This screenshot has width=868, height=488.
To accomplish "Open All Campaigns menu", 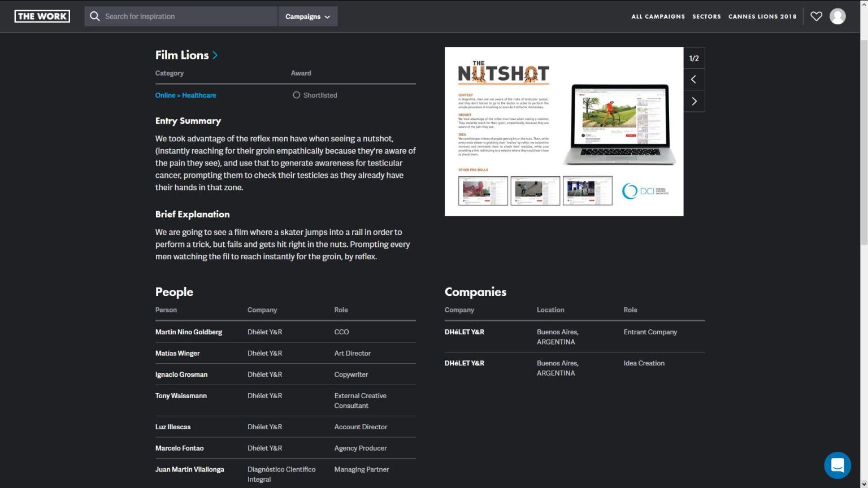I will click(658, 16).
